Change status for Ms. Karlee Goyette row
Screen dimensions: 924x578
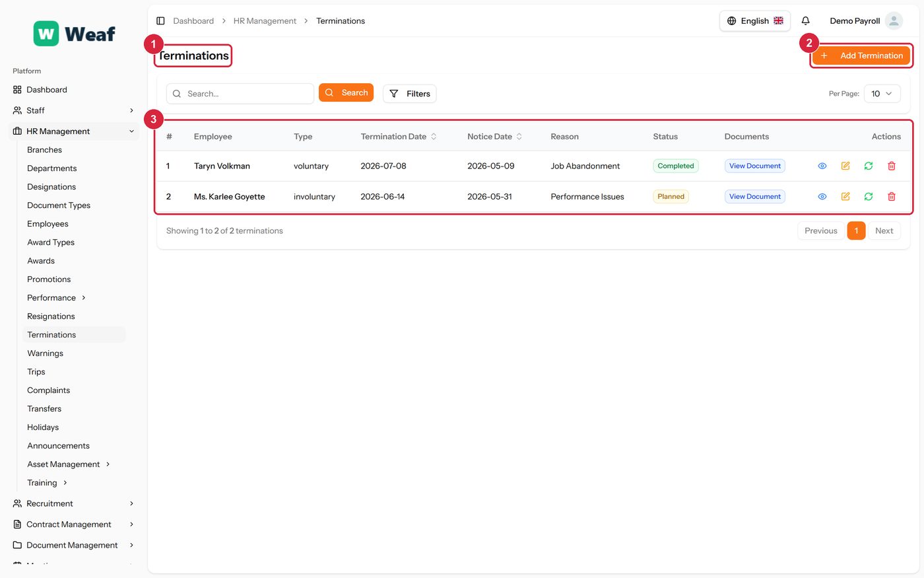click(869, 196)
